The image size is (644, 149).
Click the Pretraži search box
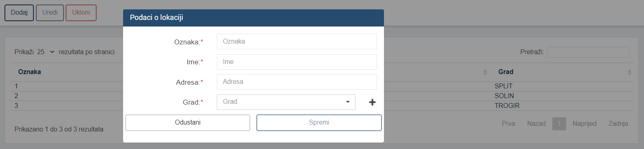coord(588,52)
